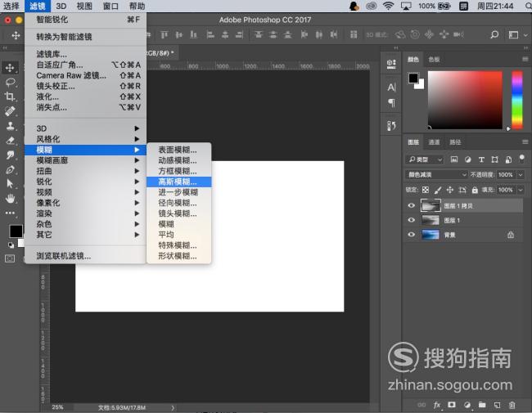Select the Crop tool
The width and height of the screenshot is (532, 413).
point(10,97)
